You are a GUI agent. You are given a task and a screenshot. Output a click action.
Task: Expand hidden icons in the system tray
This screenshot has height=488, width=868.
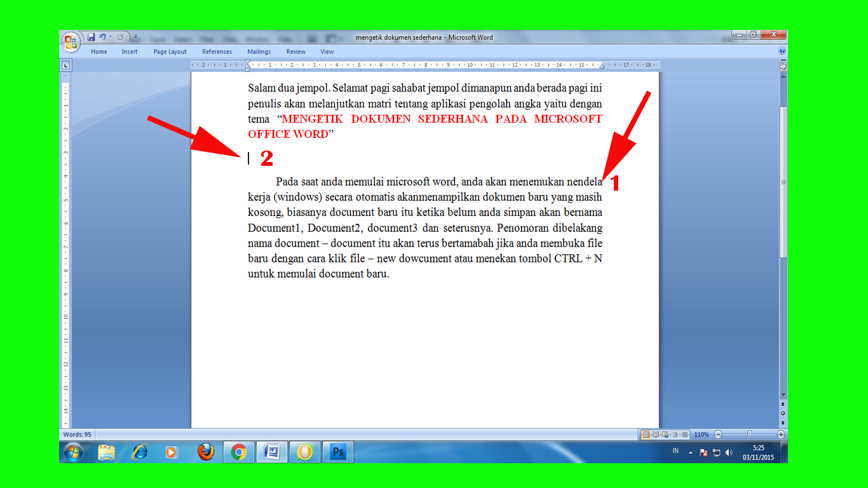pos(690,452)
